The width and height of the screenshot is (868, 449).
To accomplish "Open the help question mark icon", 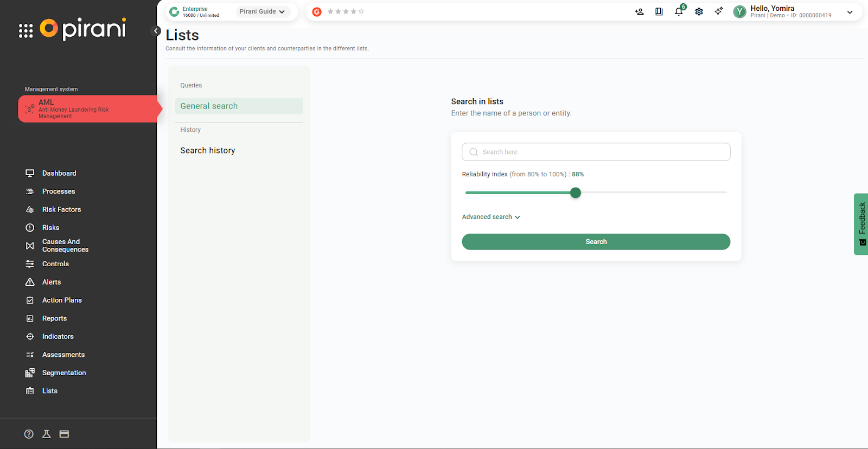I will (x=29, y=434).
